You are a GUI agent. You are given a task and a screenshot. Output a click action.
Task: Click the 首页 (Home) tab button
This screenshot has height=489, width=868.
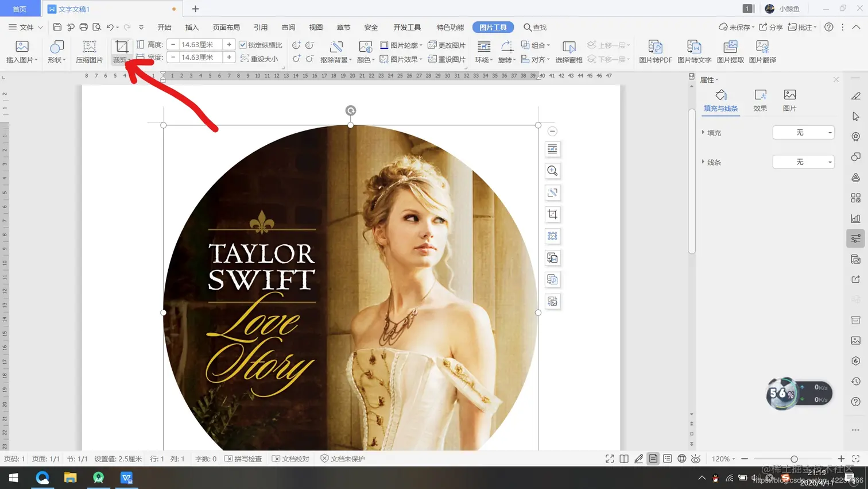20,9
